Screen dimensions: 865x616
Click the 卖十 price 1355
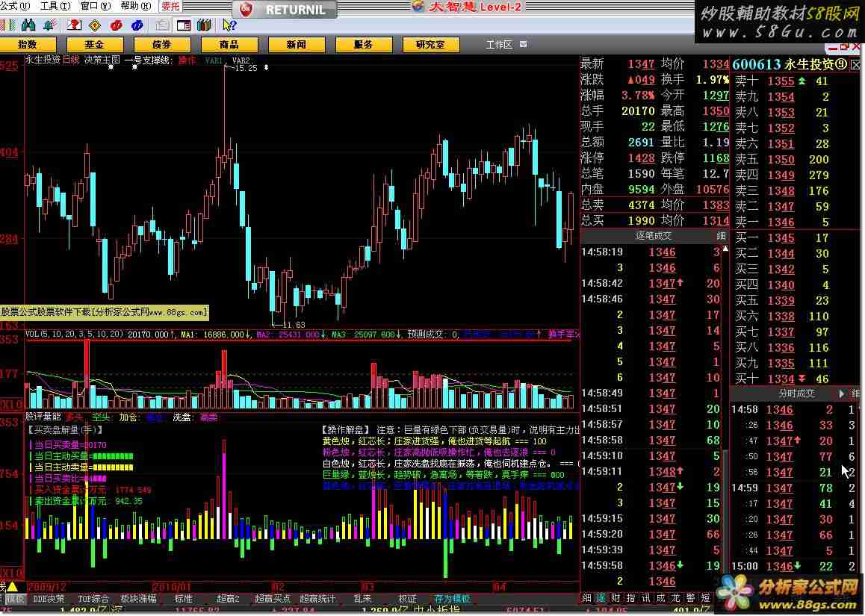[x=781, y=81]
